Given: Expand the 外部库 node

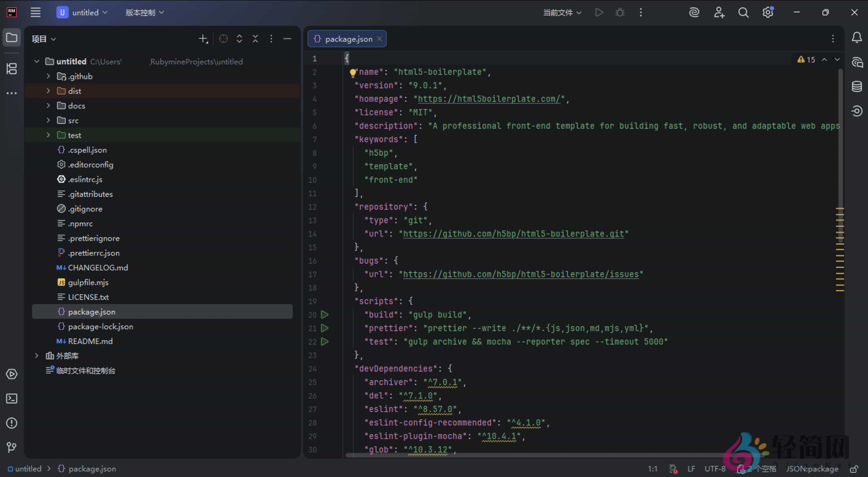Looking at the screenshot, I should 37,356.
